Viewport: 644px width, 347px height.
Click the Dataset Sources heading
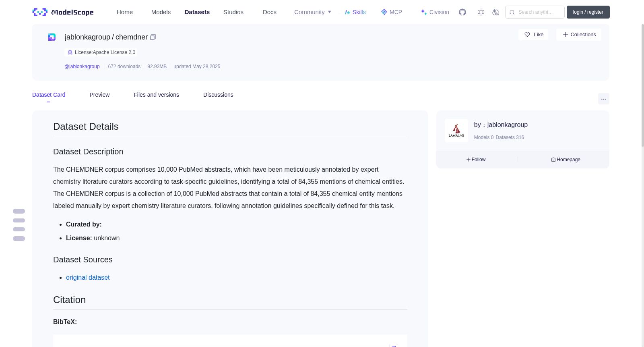(x=83, y=260)
